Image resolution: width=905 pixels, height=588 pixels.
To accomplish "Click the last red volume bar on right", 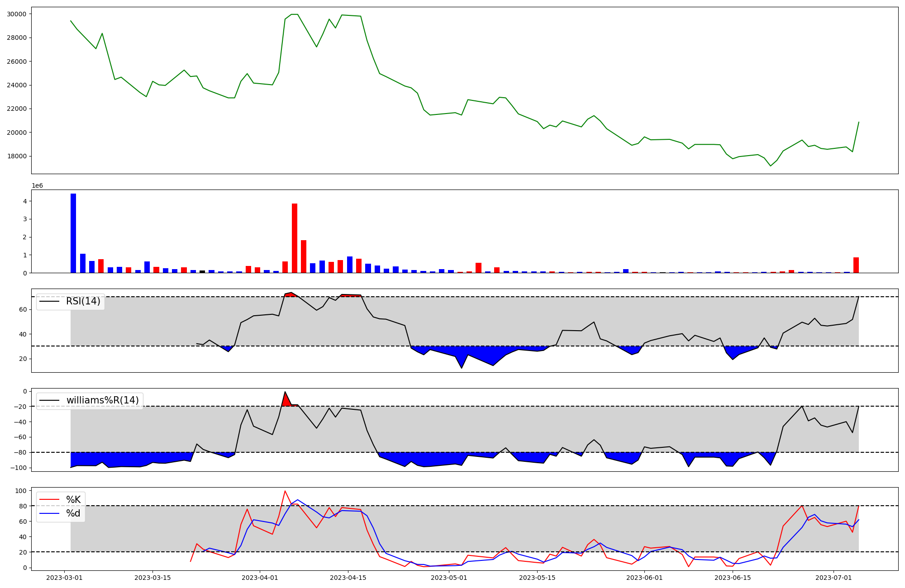I will (x=856, y=265).
